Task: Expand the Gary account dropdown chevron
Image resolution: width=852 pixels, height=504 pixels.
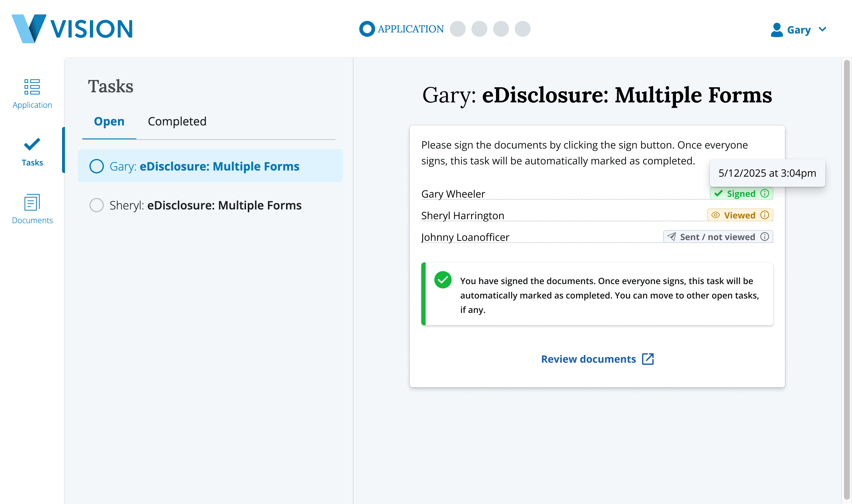Action: 823,29
